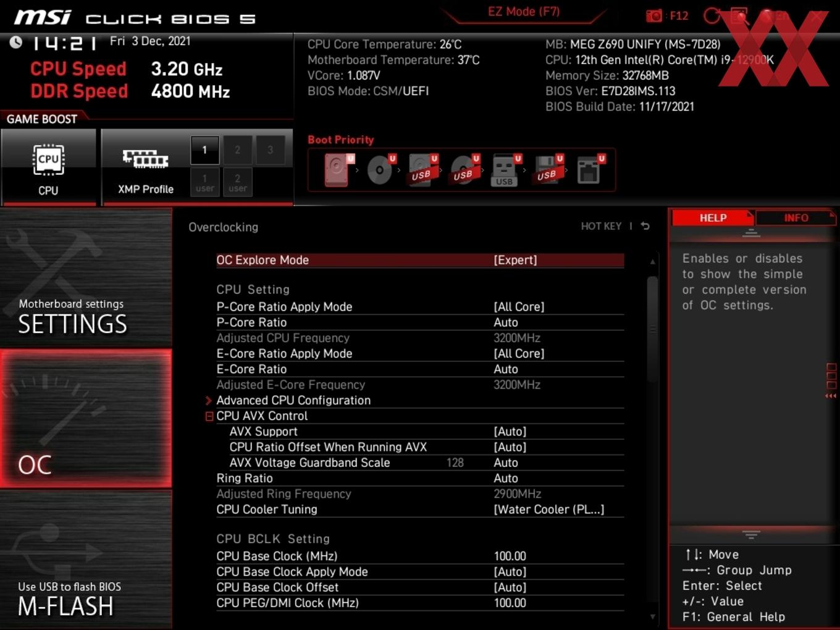Collapse the CPU AVX Control group
Screen dimensions: 840x630
click(x=209, y=416)
